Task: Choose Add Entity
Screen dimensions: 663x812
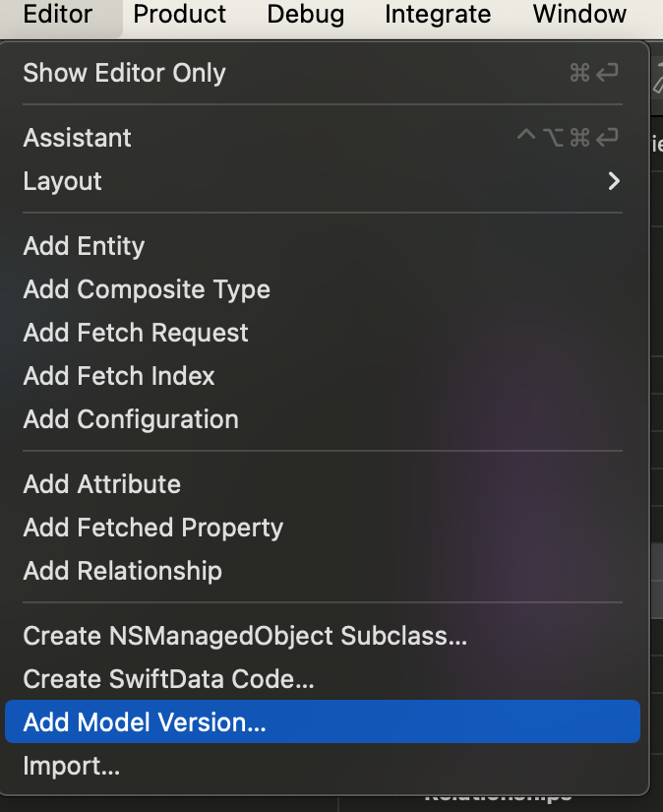Action: click(84, 246)
